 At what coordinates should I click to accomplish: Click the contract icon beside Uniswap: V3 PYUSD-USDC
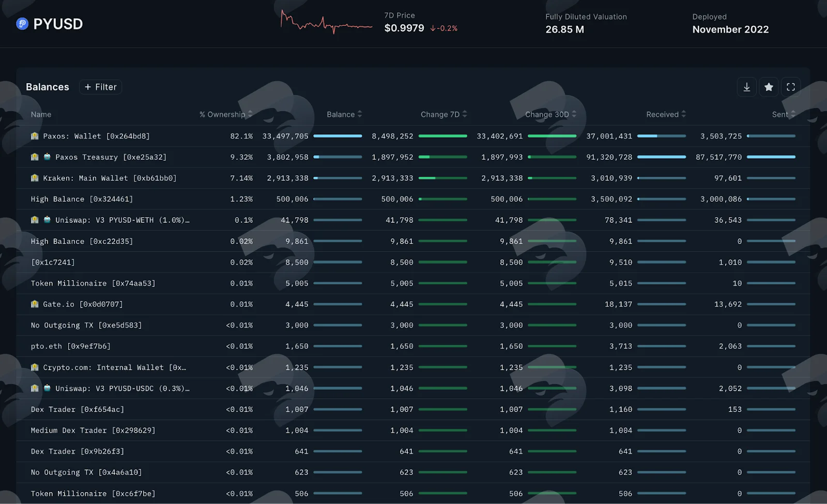[47, 388]
